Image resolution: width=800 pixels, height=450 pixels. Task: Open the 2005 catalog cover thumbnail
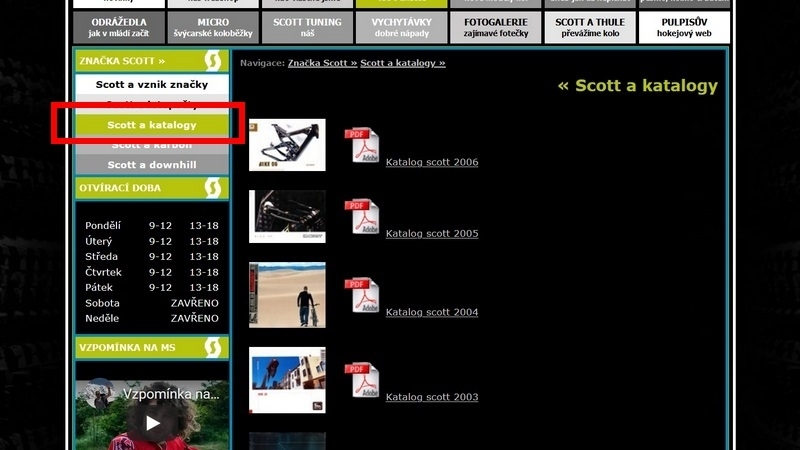(287, 216)
